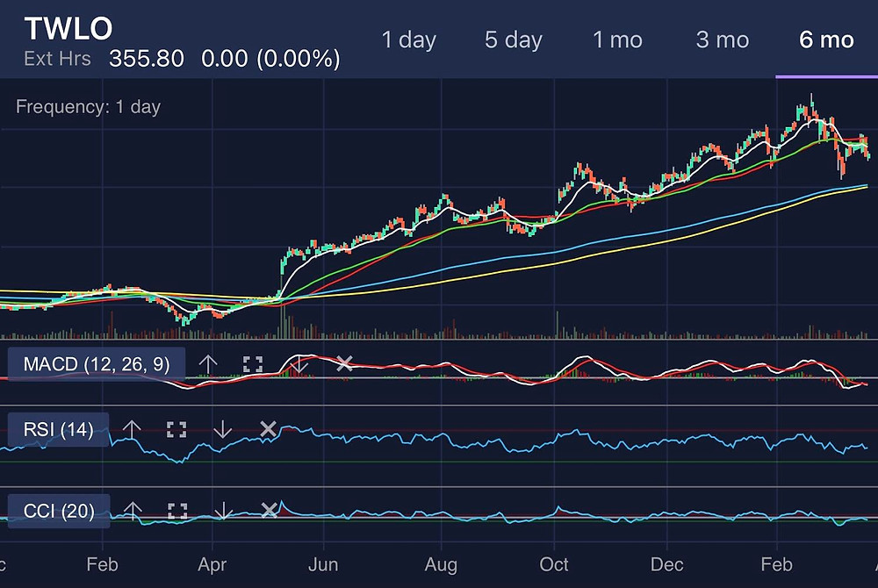
Task: Open CCI (20) settings label
Action: tap(59, 511)
